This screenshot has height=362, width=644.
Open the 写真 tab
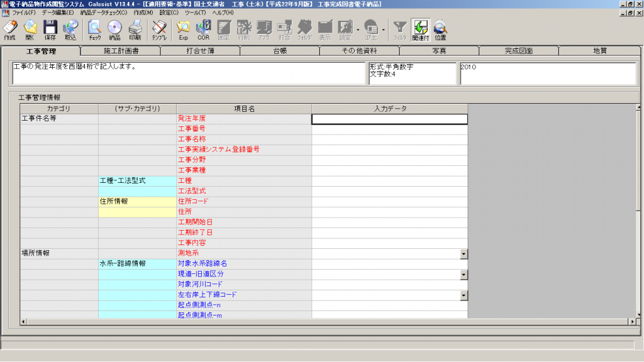coord(439,51)
